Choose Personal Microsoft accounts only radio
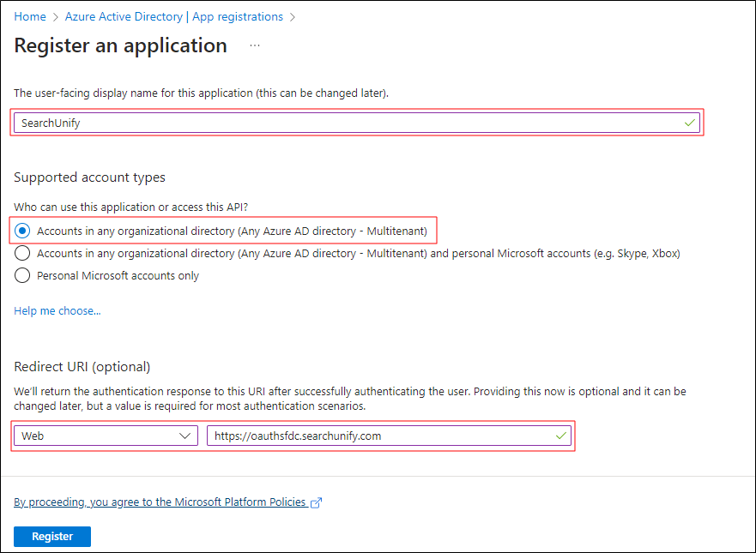The image size is (756, 553). (22, 275)
